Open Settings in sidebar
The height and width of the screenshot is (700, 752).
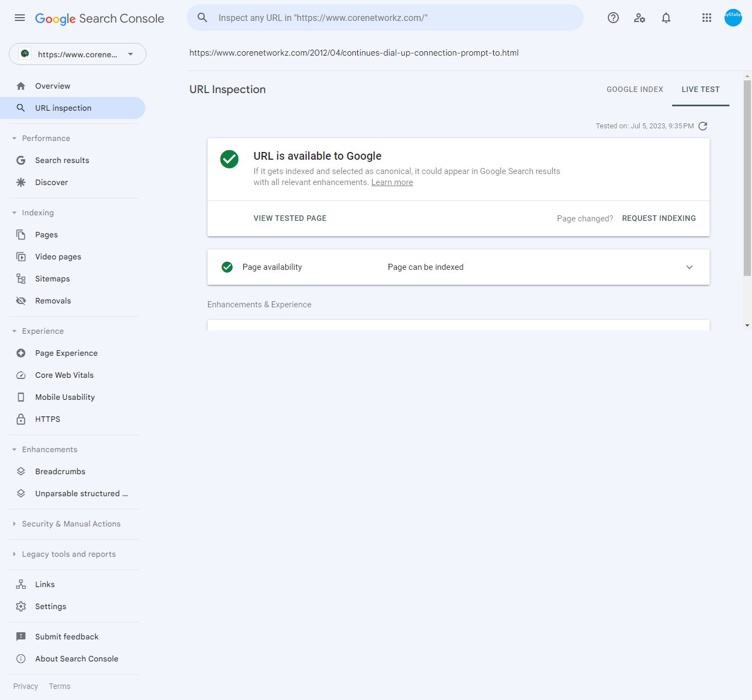click(73, 606)
